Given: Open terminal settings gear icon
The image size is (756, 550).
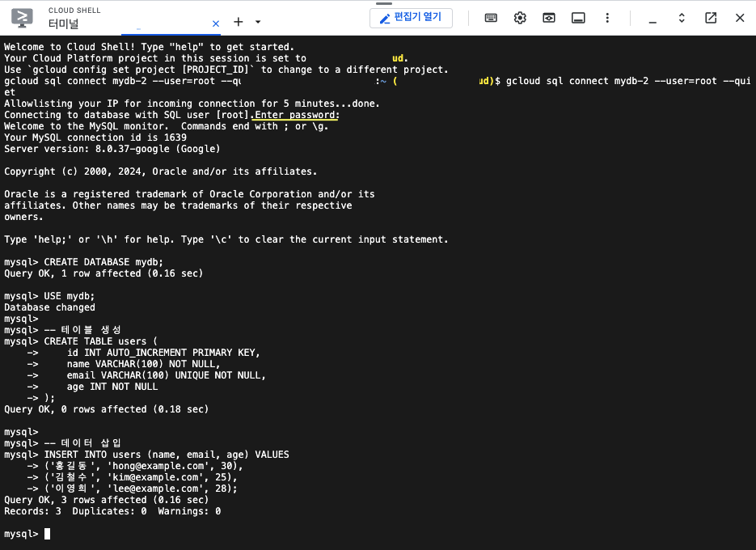Looking at the screenshot, I should (520, 18).
